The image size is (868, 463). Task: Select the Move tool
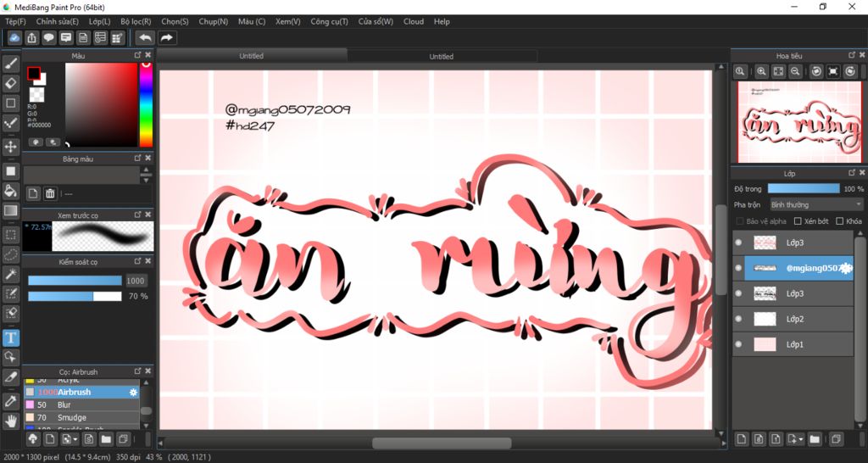coord(10,147)
